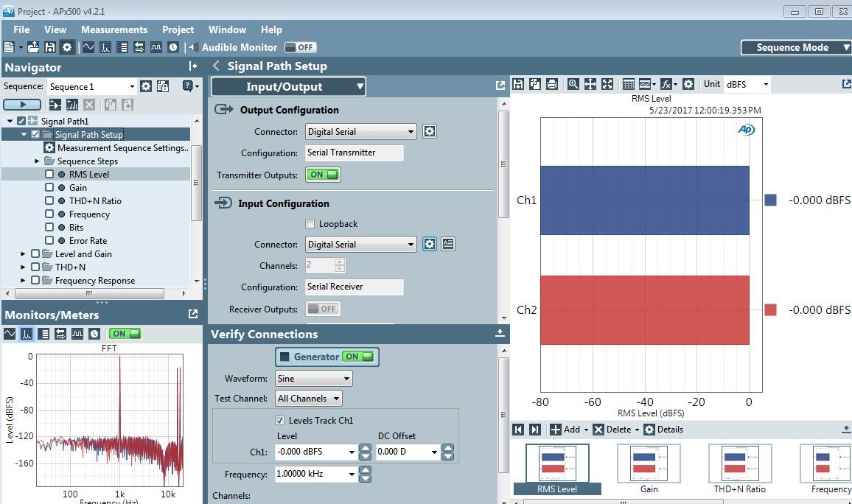Select FFT view in Monitors/Meters toolbar
The height and width of the screenshot is (504, 852).
tap(27, 334)
